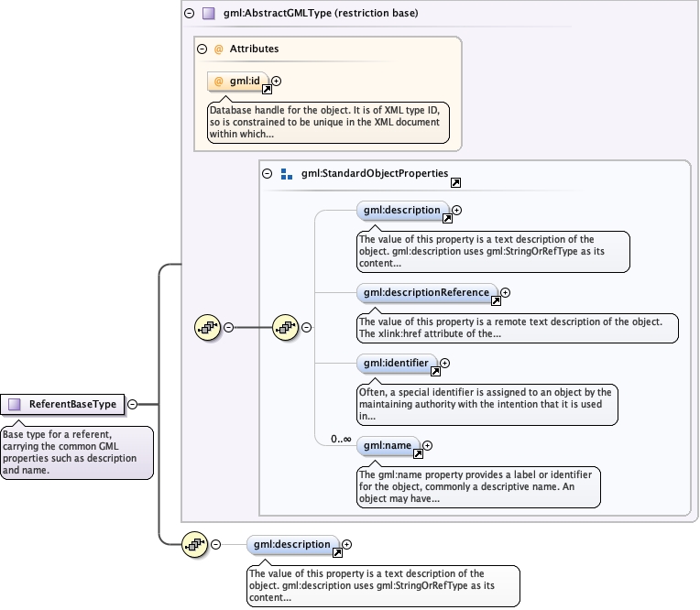Screen dimensions: 700x610
Task: Select the gml:name element node
Action: coord(388,446)
